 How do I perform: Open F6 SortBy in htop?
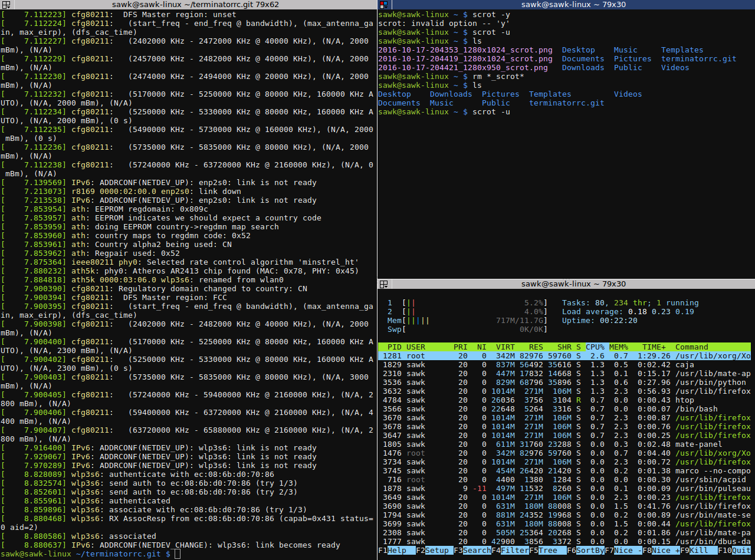586,551
